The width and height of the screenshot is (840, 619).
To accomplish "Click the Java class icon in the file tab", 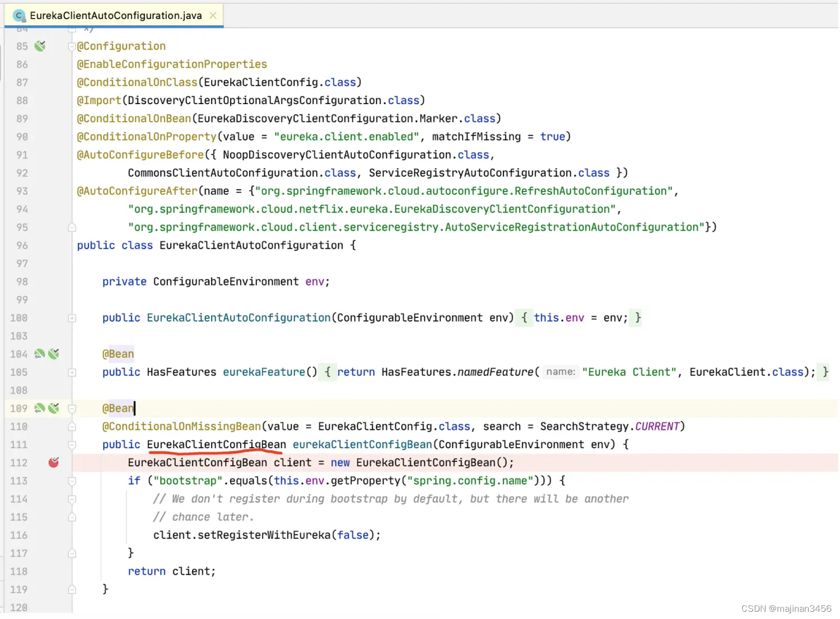I will (x=19, y=16).
